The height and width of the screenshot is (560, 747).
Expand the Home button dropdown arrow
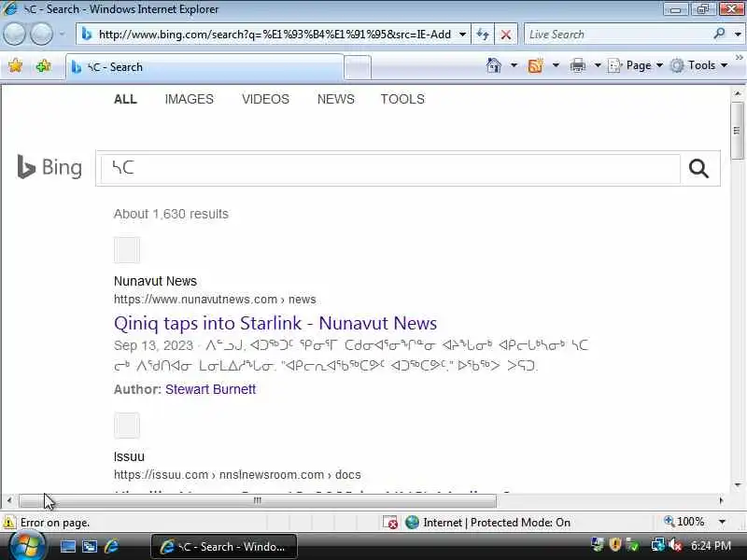(x=514, y=65)
